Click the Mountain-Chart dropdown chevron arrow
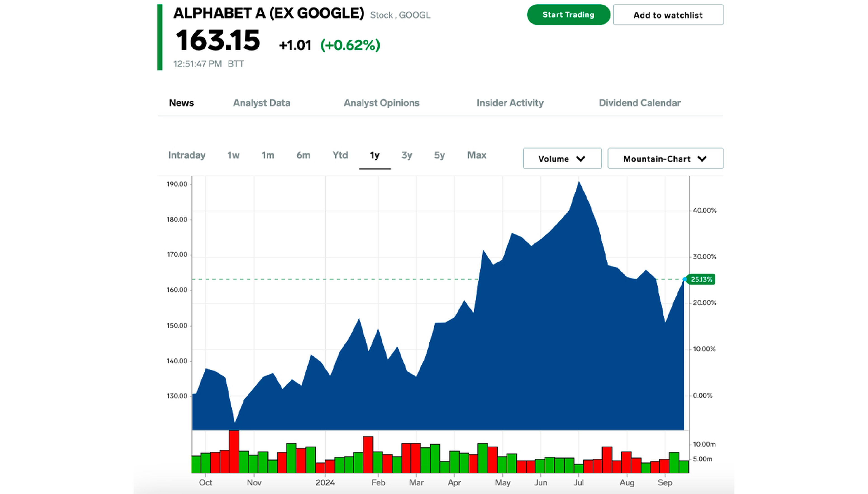This screenshot has width=868, height=494. tap(702, 159)
